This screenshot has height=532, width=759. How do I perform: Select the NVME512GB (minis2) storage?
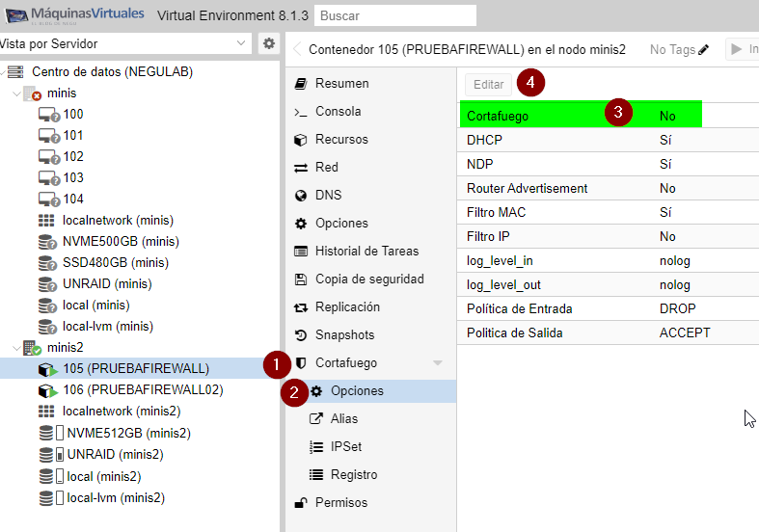coord(128,433)
